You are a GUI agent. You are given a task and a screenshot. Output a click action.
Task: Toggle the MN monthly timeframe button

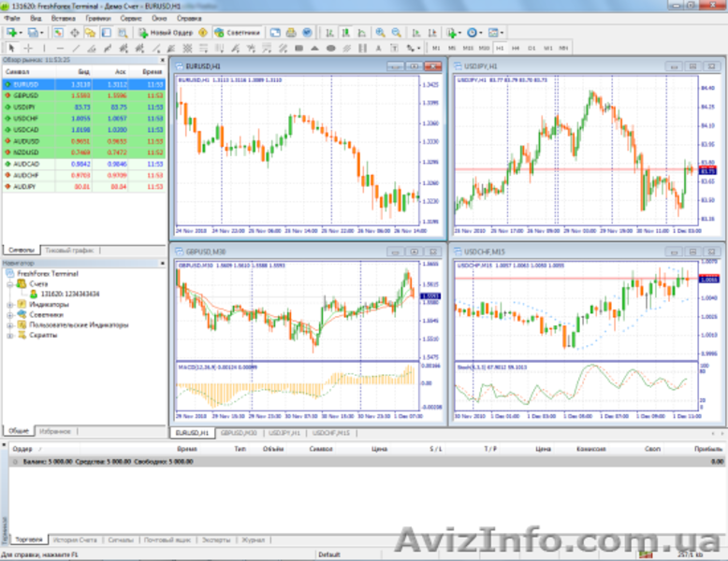click(x=563, y=47)
